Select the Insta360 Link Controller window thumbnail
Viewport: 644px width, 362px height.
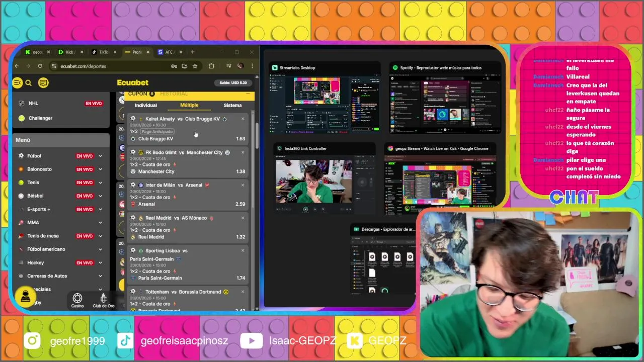tap(325, 178)
